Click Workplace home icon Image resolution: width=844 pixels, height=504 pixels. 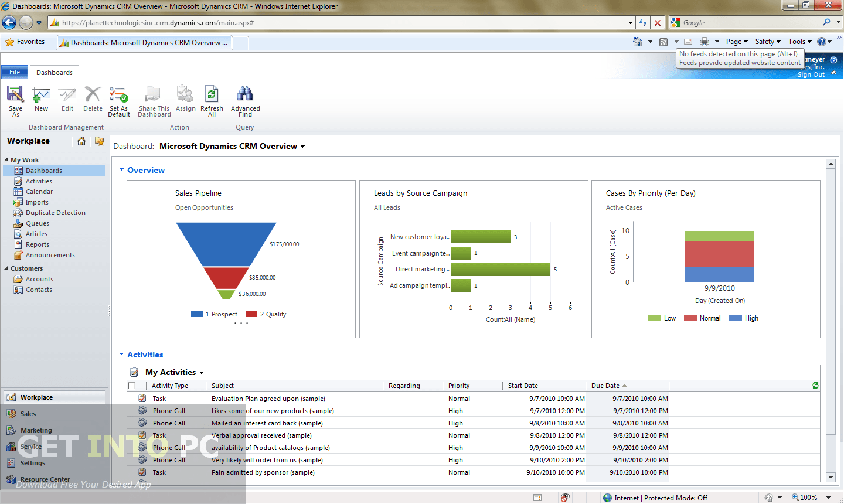coord(81,141)
